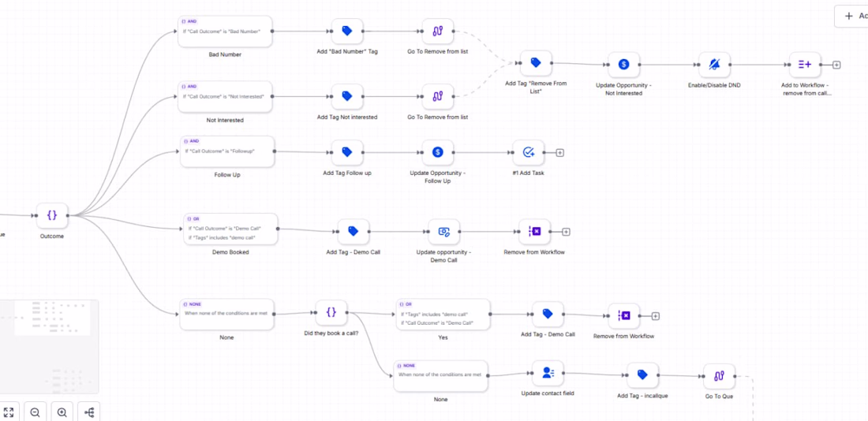This screenshot has height=421, width=868.
Task: Auto-arrange workflow layout icon
Action: (x=88, y=412)
